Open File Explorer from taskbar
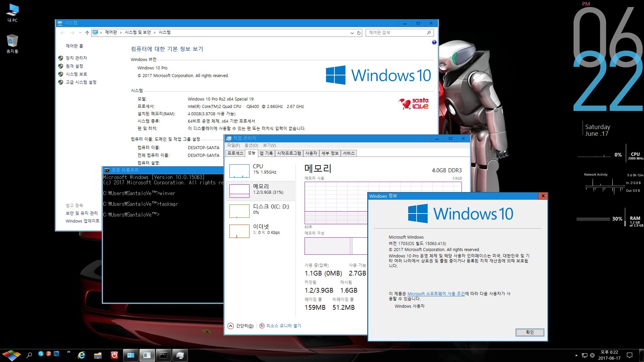Image resolution: width=644 pixels, height=362 pixels. [98, 355]
